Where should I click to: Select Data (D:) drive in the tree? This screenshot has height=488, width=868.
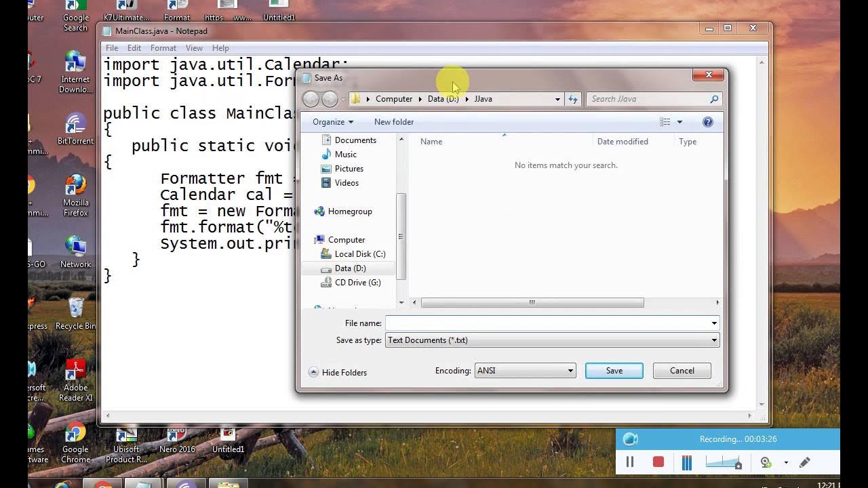[350, 268]
